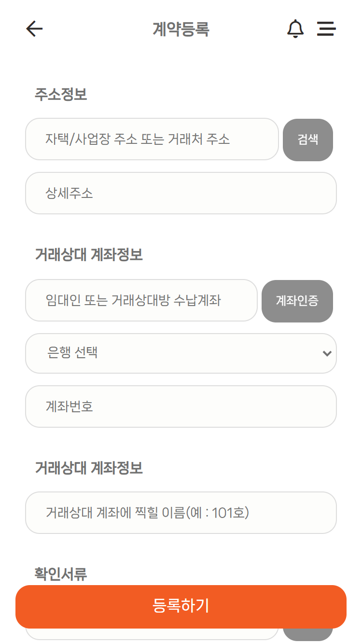The width and height of the screenshot is (362, 644).
Task: Expand the 은행 선택 dropdown
Action: point(174,353)
